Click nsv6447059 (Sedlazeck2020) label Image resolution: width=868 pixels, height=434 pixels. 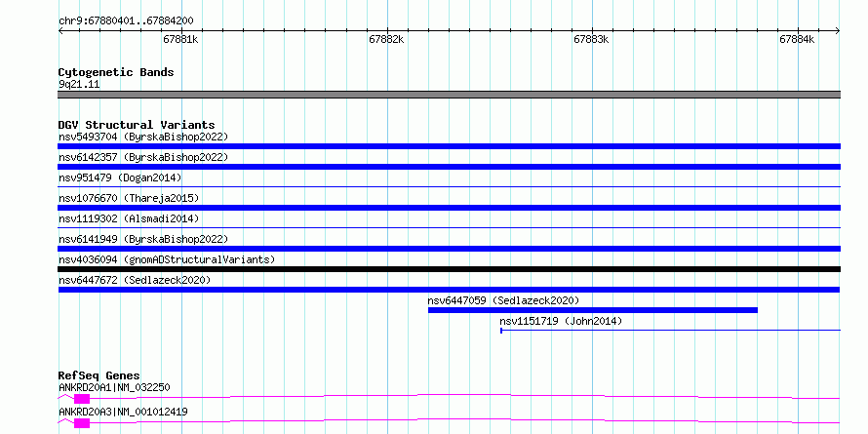point(503,300)
